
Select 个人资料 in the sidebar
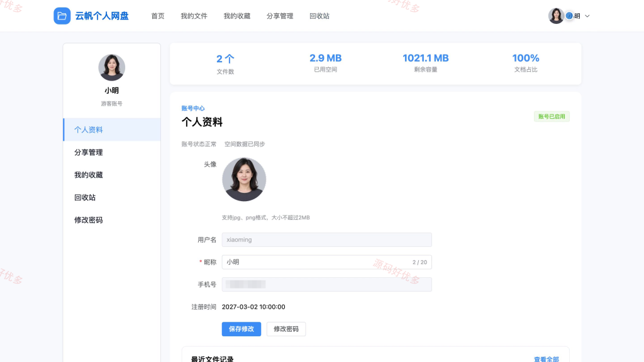tap(112, 129)
